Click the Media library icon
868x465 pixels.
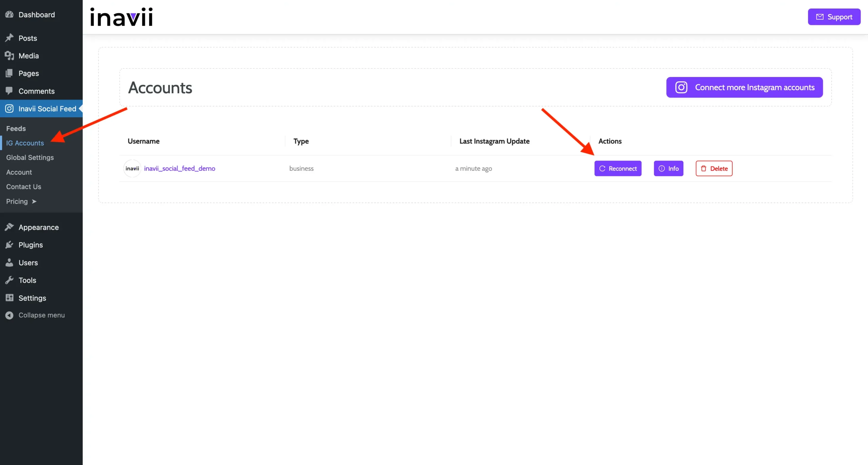pyautogui.click(x=9, y=56)
